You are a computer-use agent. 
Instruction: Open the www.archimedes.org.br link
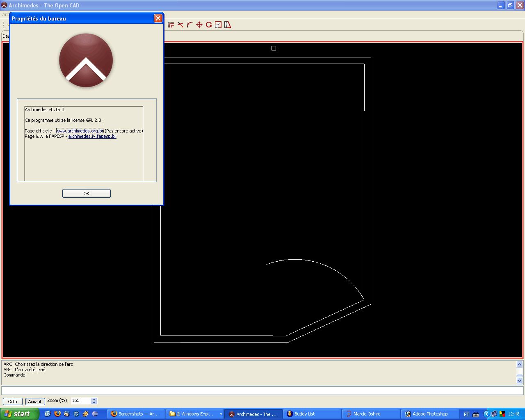point(80,130)
